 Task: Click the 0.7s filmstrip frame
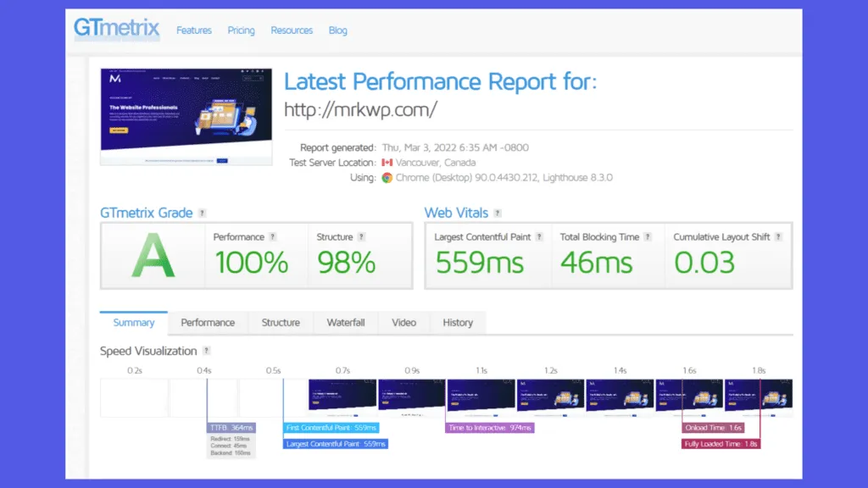pos(342,398)
